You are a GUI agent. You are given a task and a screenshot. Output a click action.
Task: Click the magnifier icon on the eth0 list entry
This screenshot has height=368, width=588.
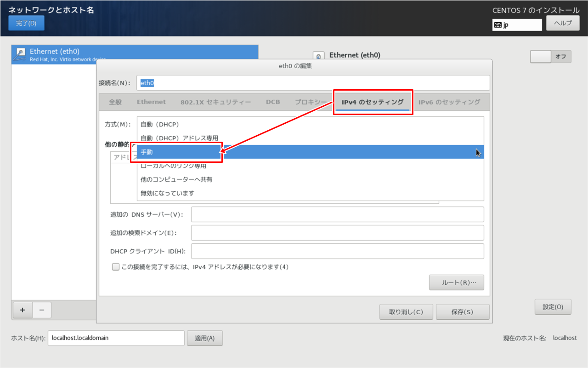[20, 53]
